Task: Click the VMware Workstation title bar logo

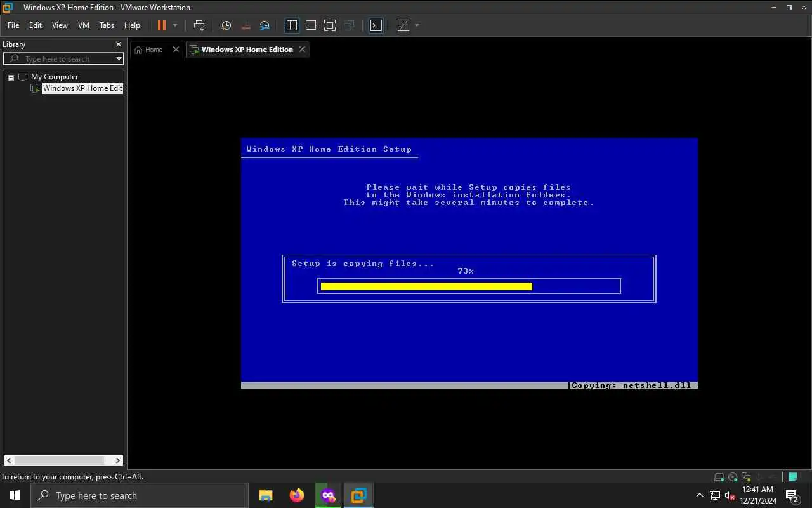Action: (8, 8)
